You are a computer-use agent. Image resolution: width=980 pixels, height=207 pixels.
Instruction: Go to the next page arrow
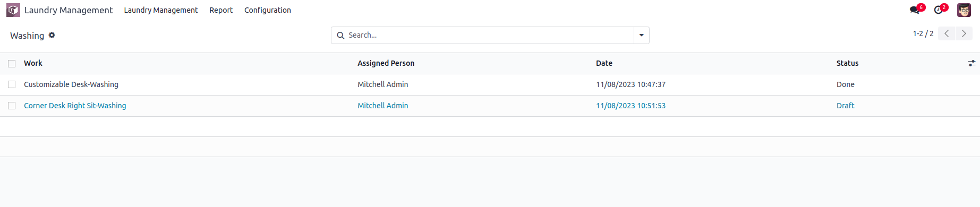point(964,33)
